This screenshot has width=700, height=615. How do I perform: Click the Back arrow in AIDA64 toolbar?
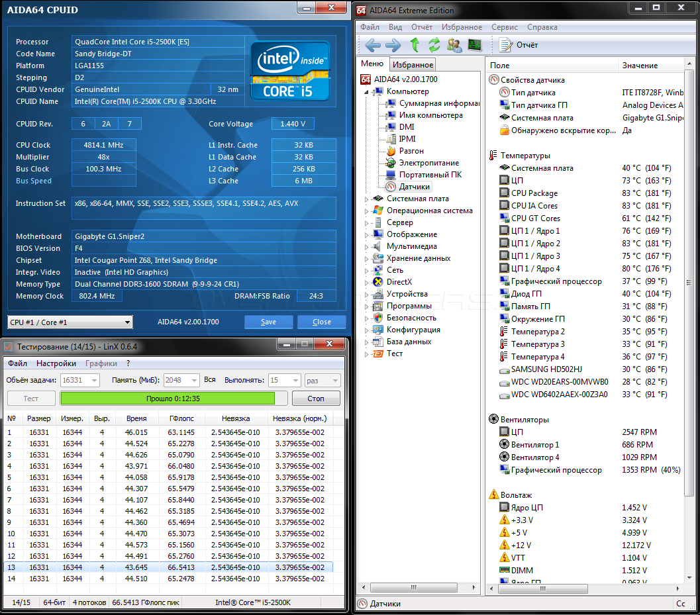[373, 45]
